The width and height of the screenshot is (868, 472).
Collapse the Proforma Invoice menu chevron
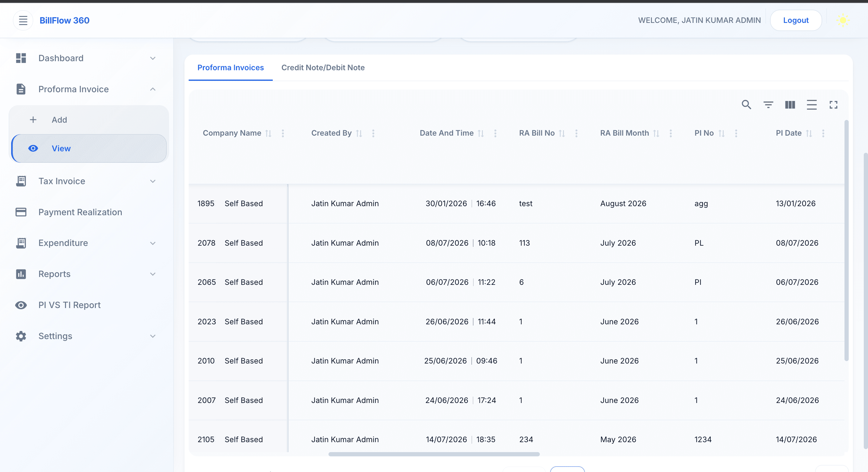click(153, 89)
